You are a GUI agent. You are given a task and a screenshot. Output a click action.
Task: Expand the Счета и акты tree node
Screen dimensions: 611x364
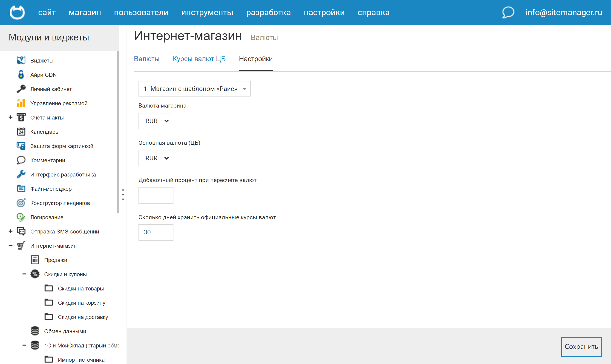tap(11, 117)
